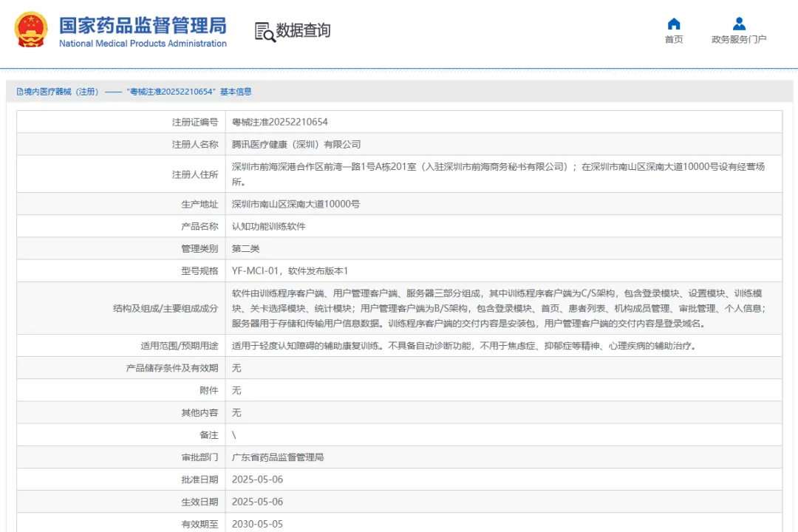Screen dimensions: 798x532
Task: Click the 批准日期 row date value
Action: pos(257,480)
